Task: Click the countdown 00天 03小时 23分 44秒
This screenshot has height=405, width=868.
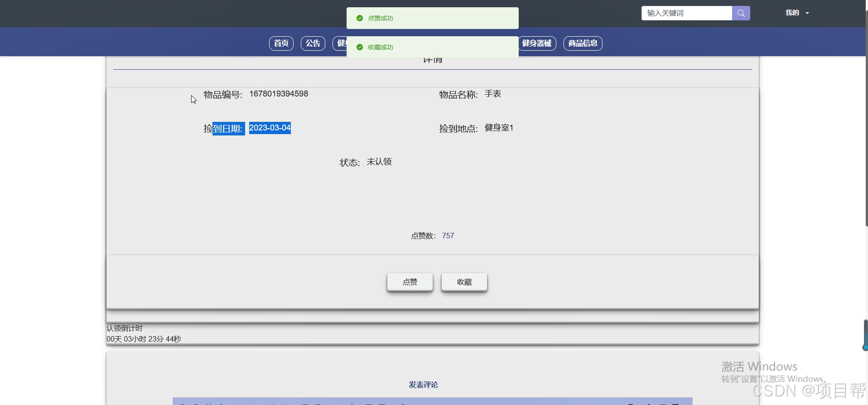Action: pos(144,339)
